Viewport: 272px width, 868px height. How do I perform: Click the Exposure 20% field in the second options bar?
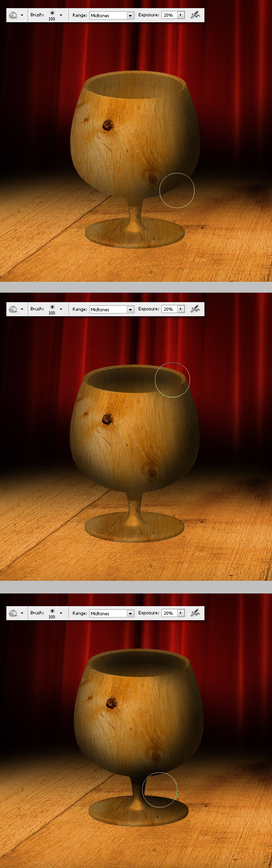coord(169,309)
